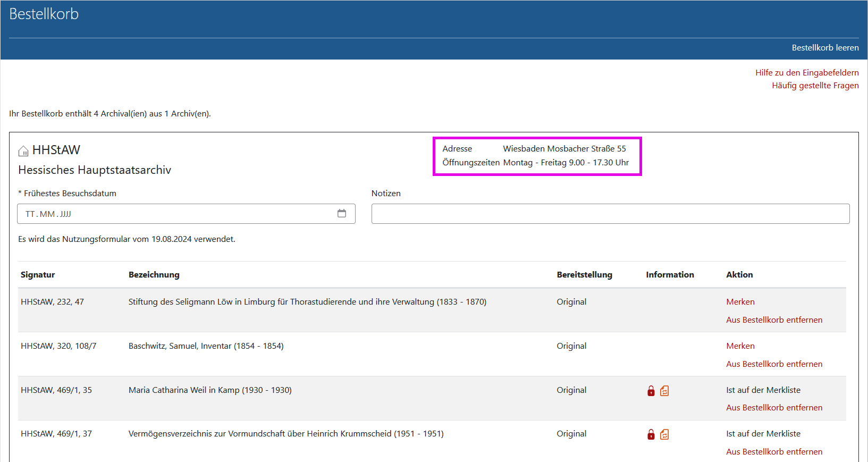Click red lock icon for Maria Catharina Weil
This screenshot has width=868, height=462.
(651, 391)
